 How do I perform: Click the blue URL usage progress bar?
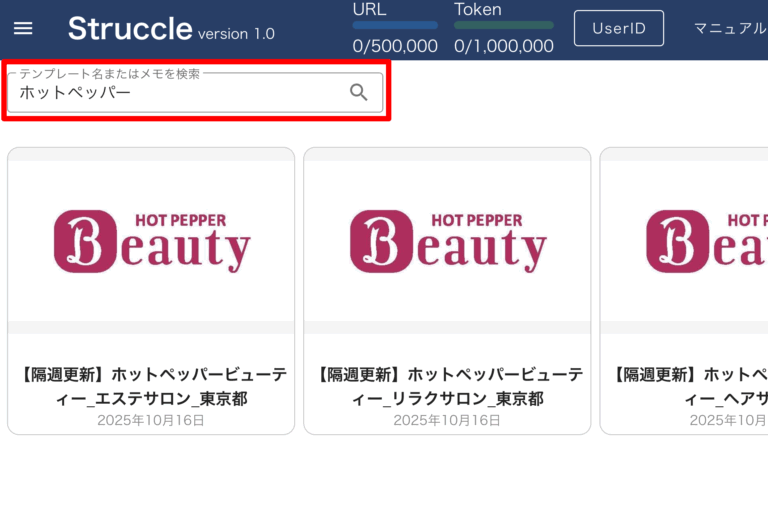tap(395, 26)
